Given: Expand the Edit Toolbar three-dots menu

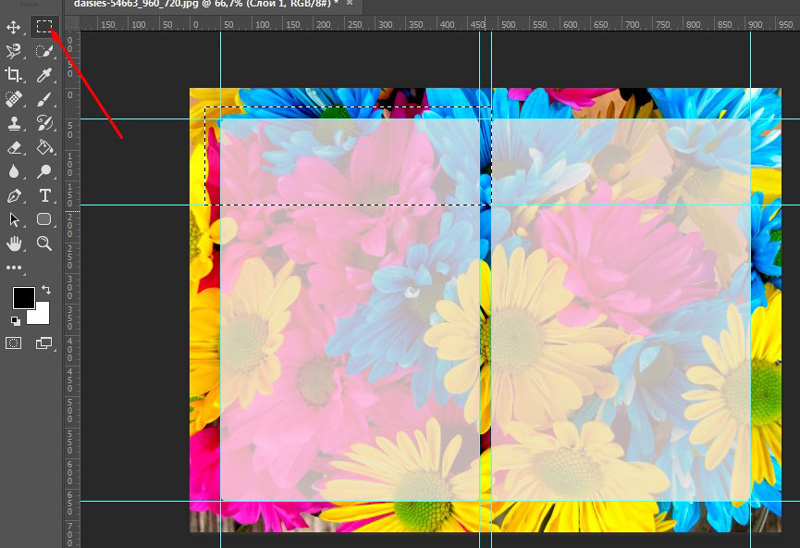Looking at the screenshot, I should [14, 268].
